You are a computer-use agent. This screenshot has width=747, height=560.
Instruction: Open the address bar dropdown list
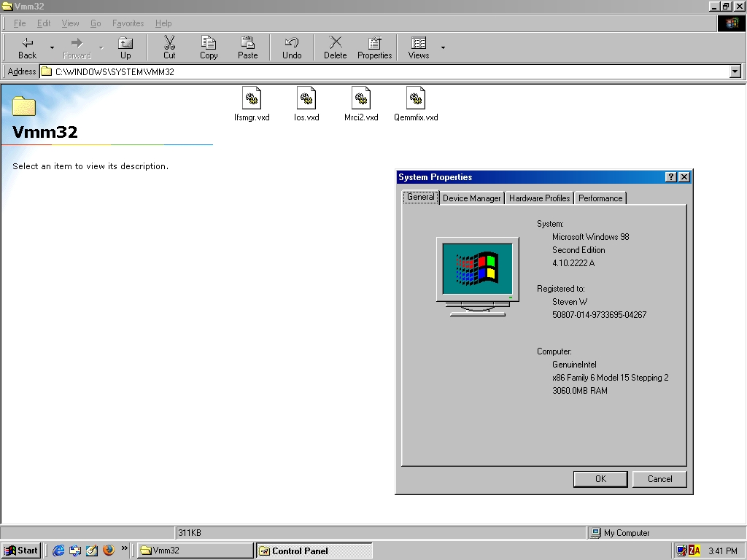pyautogui.click(x=735, y=71)
